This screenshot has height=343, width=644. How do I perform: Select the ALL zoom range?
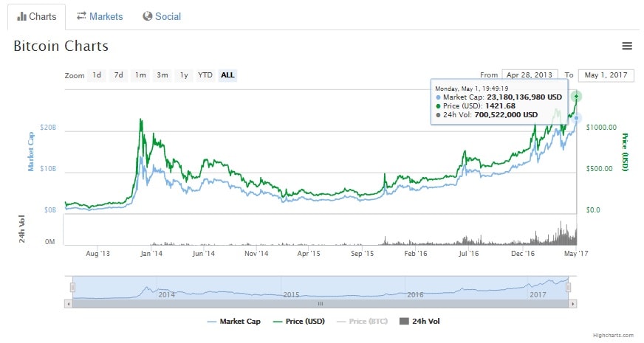coord(227,75)
